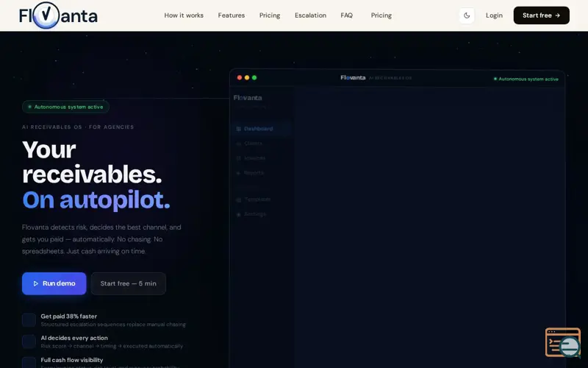588x368 pixels.
Task: Click the Flovanta logo in the header
Action: tap(58, 15)
